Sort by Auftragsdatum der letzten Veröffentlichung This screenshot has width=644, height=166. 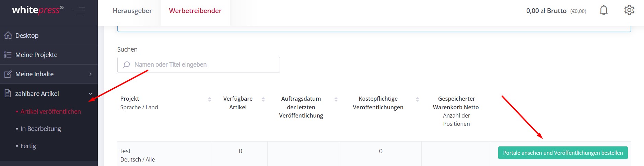(x=336, y=99)
